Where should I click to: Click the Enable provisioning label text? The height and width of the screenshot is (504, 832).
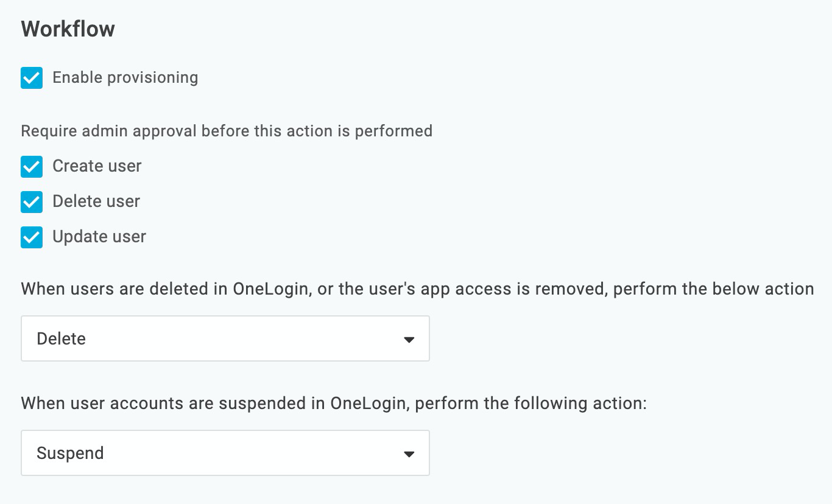tap(125, 78)
